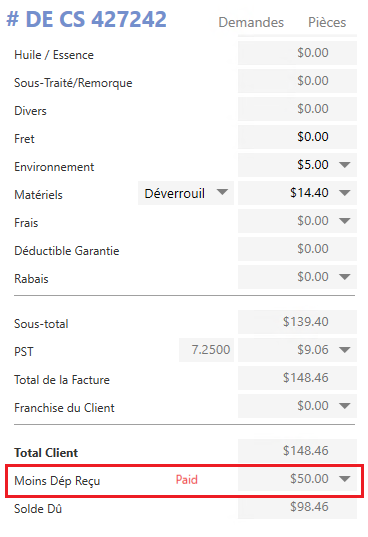
Task: Open the Moins Dép Reçu dropdown arrow
Action: coord(344,479)
